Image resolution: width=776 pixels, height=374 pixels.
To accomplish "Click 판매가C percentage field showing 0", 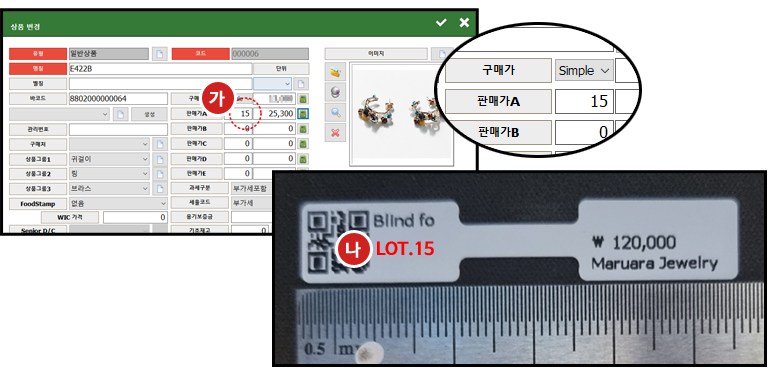I will pyautogui.click(x=238, y=144).
